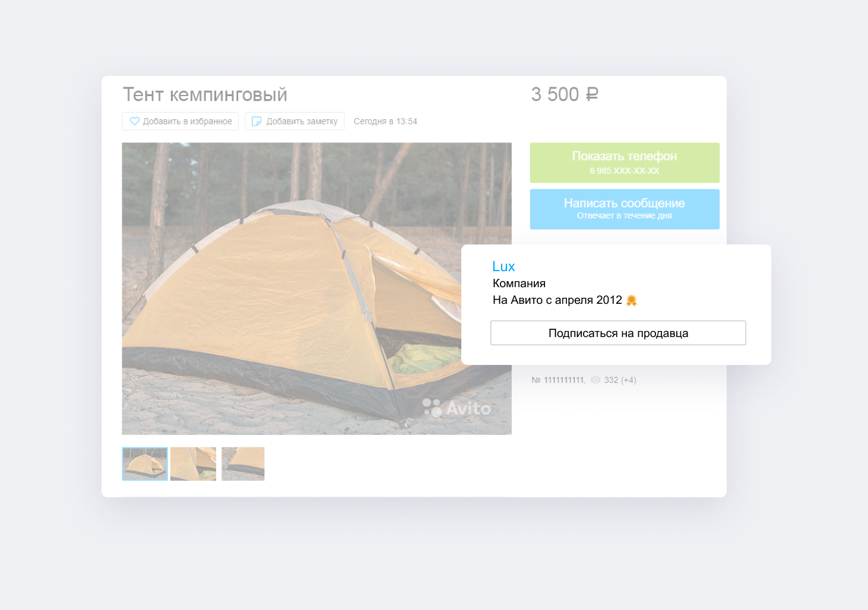The width and height of the screenshot is (868, 610).
Task: Click the eye views icon
Action: (595, 380)
